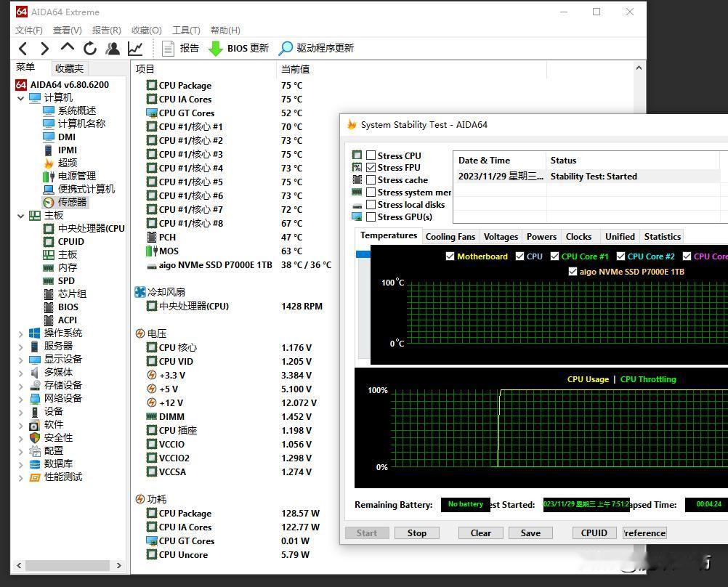Select the DMI tree item
The height and width of the screenshot is (587, 728).
pyautogui.click(x=60, y=137)
